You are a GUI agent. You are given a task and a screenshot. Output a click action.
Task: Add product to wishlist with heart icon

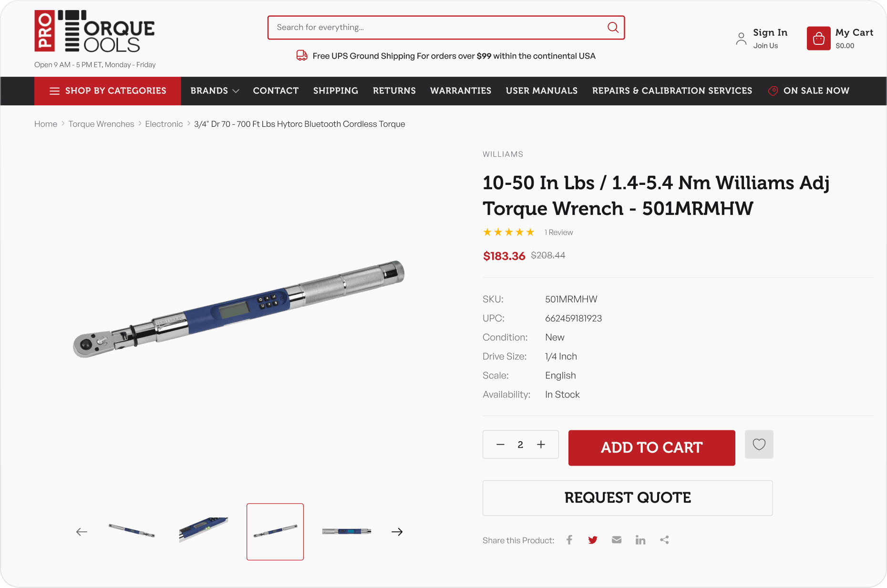759,444
